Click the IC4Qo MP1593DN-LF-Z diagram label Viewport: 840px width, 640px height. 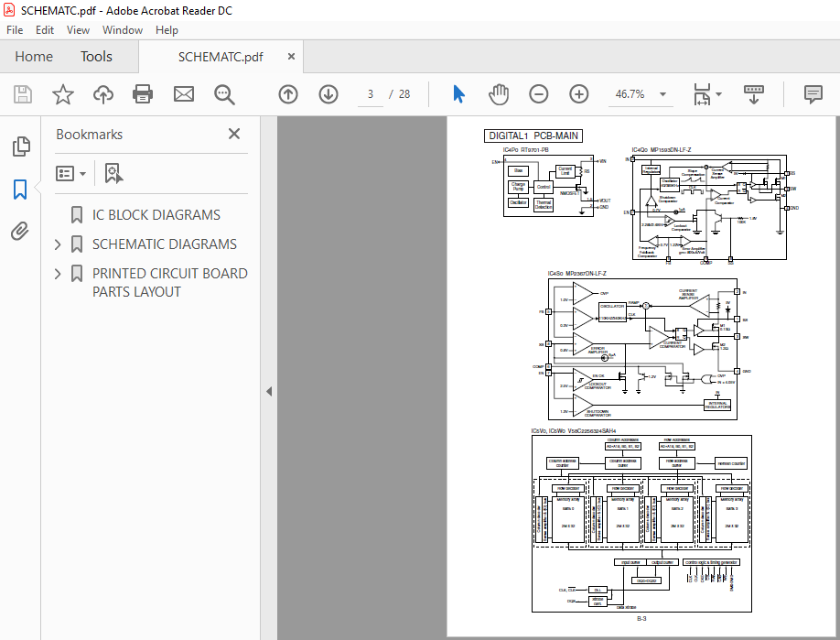coord(661,150)
